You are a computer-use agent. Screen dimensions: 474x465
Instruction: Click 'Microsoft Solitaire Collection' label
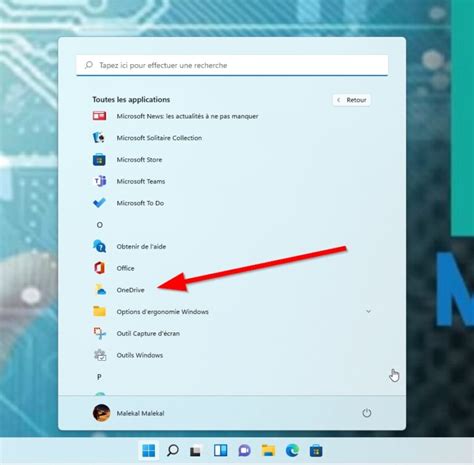(x=159, y=138)
